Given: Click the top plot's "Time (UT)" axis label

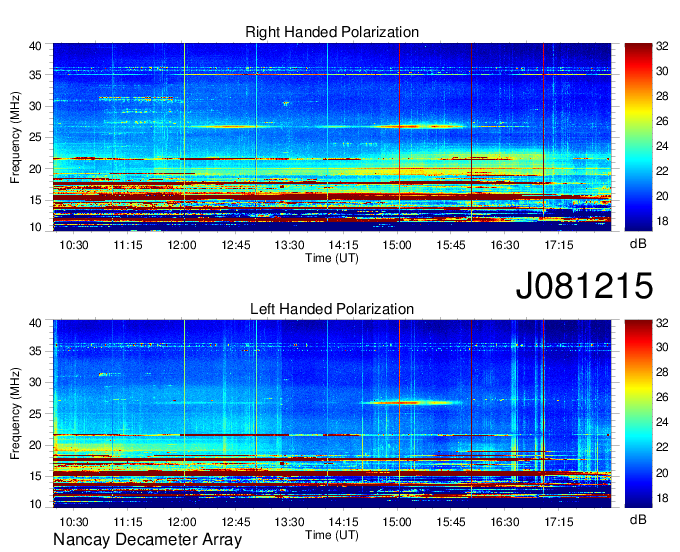Looking at the screenshot, I should (332, 258).
